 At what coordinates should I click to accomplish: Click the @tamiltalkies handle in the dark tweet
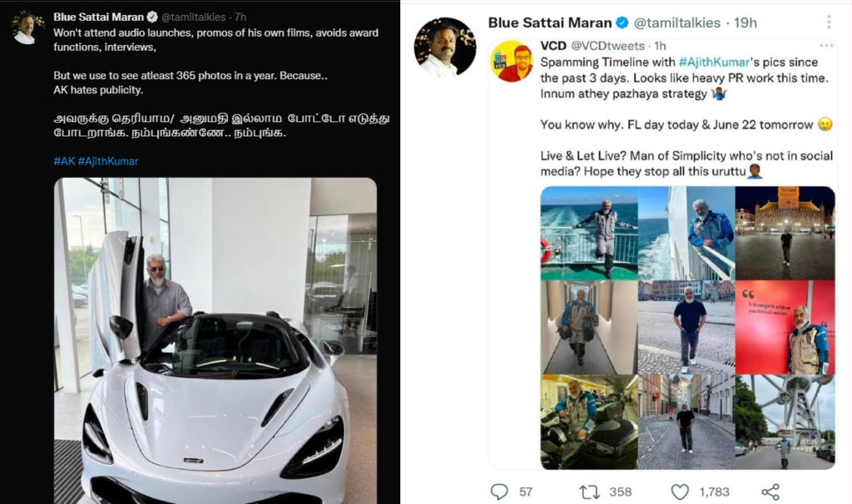pos(195,17)
